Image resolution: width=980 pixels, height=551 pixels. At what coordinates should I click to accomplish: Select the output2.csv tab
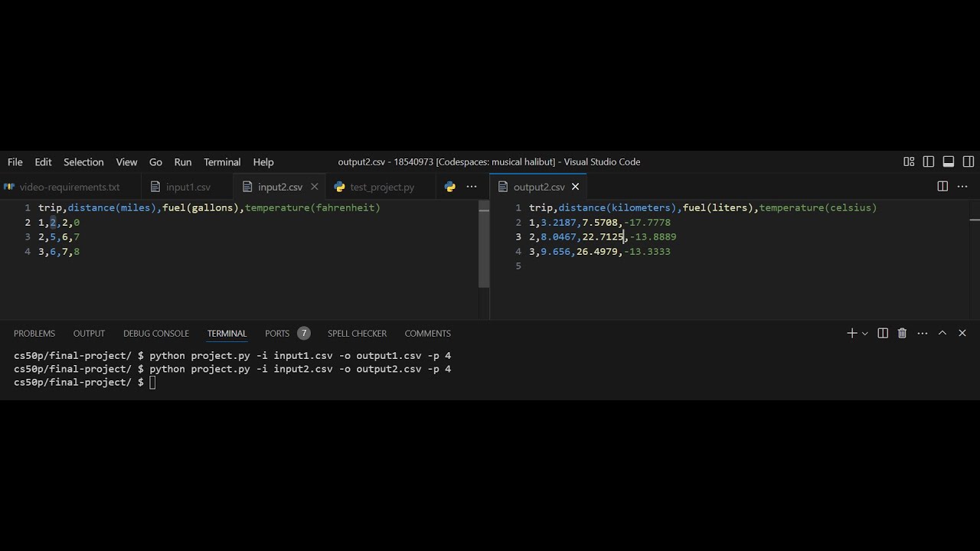539,187
